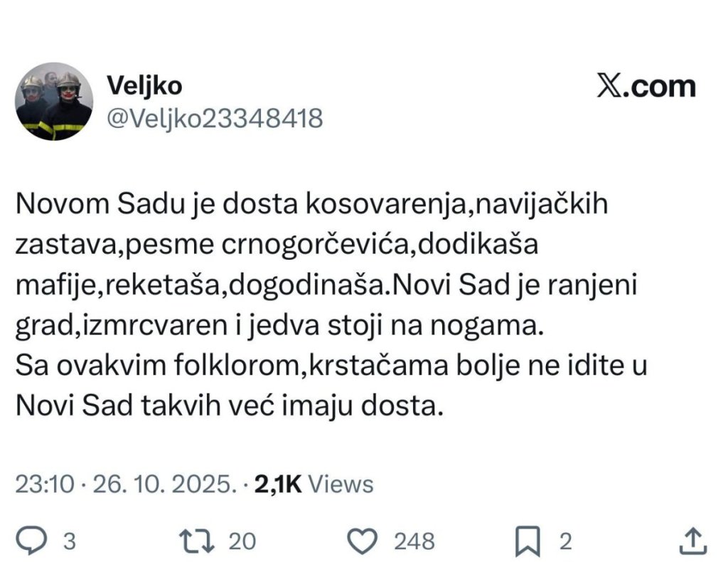Viewport: 728px width, 562px height.
Task: Click the display name Veljko
Action: click(144, 85)
